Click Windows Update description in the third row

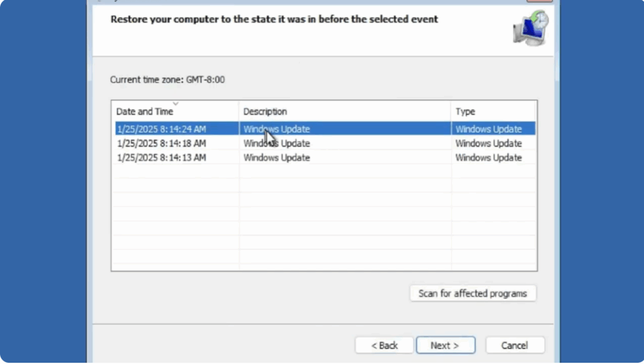pos(277,158)
